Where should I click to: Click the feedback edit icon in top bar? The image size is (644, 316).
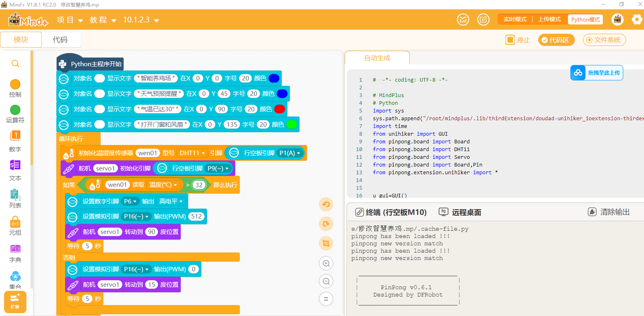pyautogui.click(x=483, y=19)
